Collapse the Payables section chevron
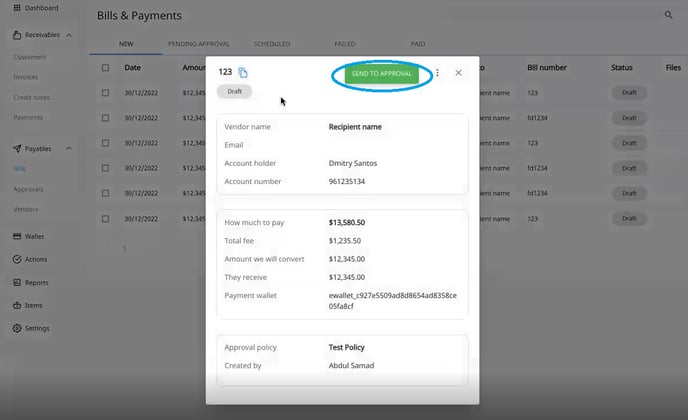Viewport: 688px width, 420px height. coord(69,148)
